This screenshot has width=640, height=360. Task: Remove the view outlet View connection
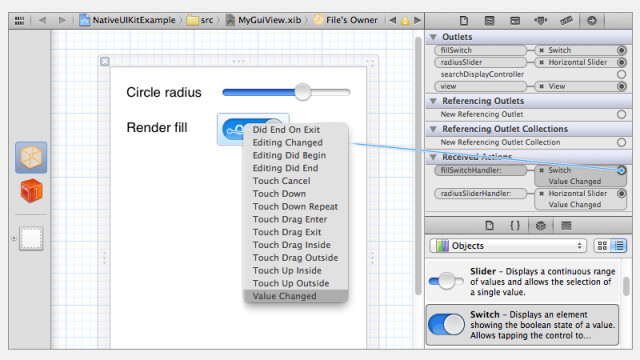542,87
